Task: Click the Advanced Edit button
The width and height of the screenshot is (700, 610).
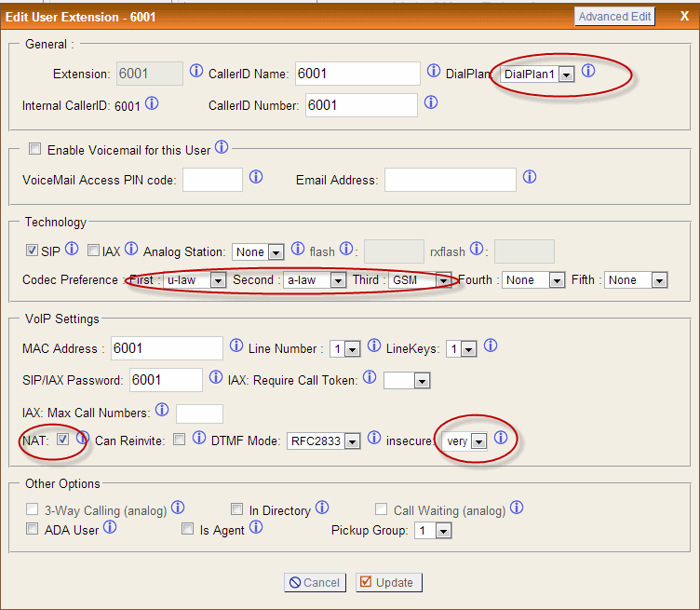Action: 614,17
